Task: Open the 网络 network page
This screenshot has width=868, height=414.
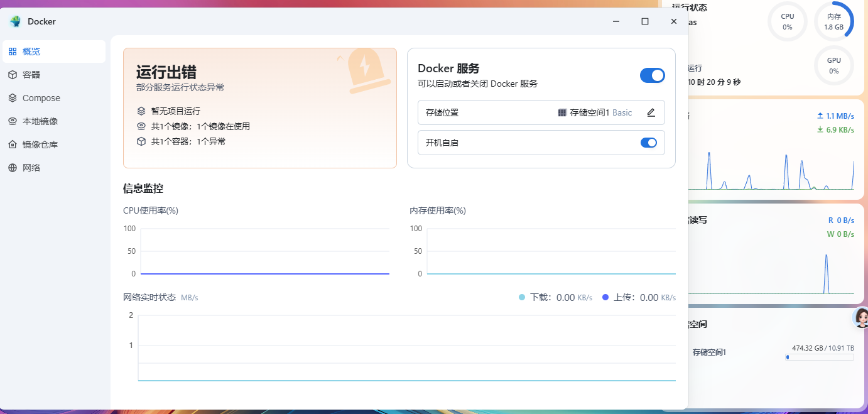Action: point(54,168)
